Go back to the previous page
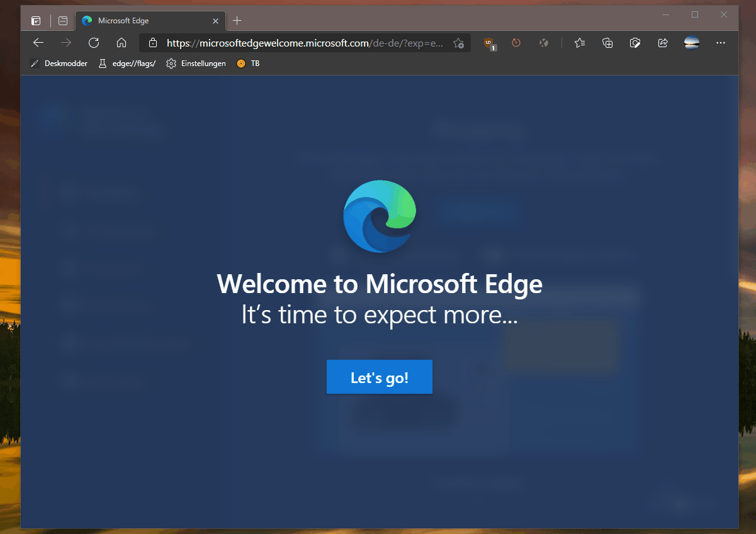Viewport: 756px width, 534px height. (38, 43)
